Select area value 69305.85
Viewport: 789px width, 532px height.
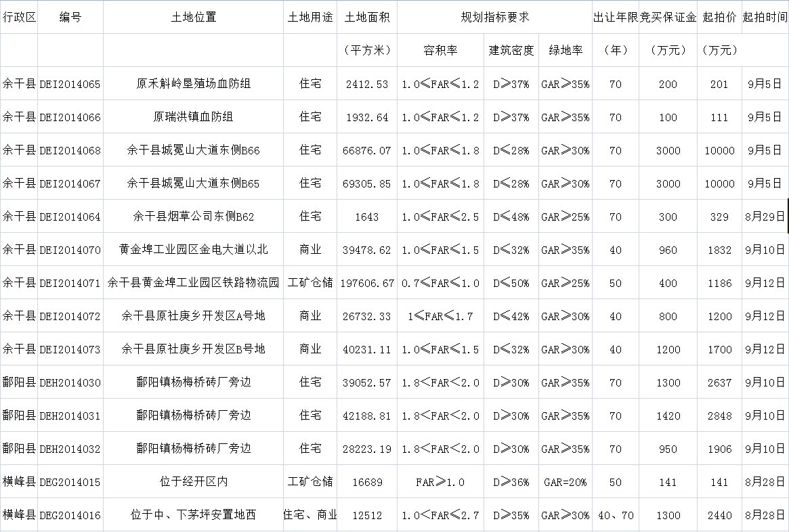(x=367, y=183)
